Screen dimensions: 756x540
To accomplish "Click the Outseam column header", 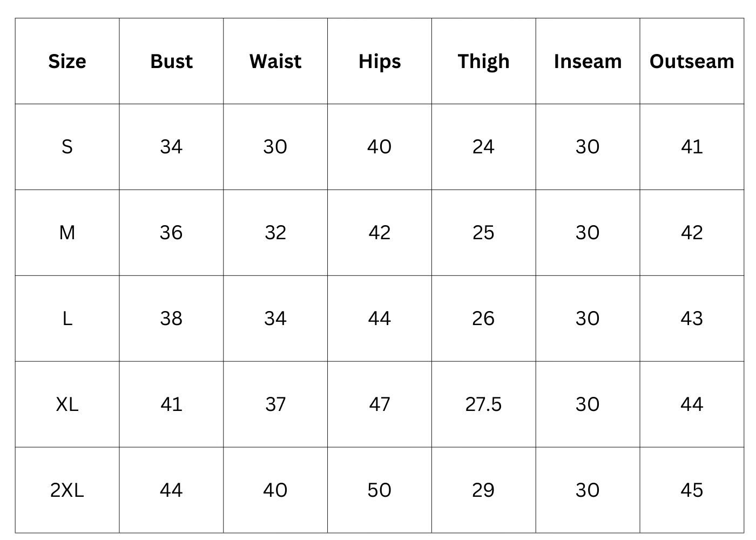I will [x=692, y=61].
